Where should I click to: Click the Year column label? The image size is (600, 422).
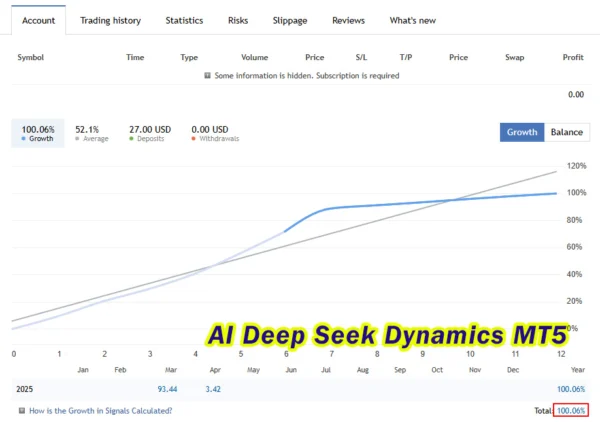click(x=578, y=370)
